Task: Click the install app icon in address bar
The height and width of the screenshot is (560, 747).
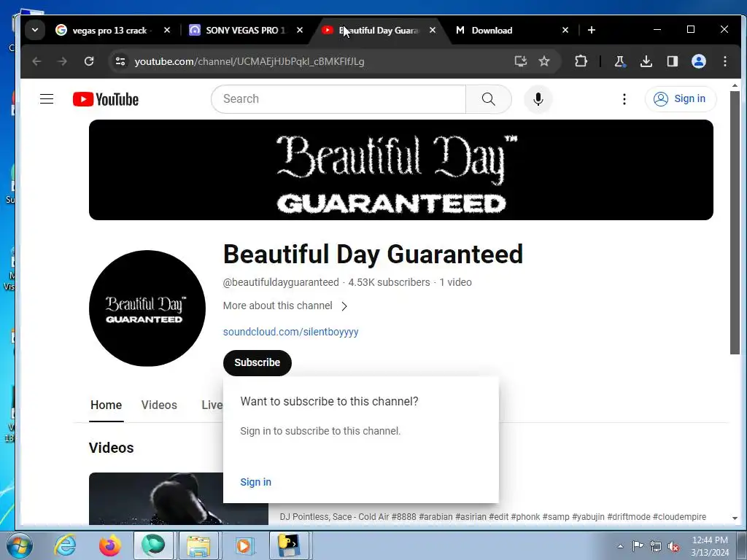Action: click(x=521, y=61)
